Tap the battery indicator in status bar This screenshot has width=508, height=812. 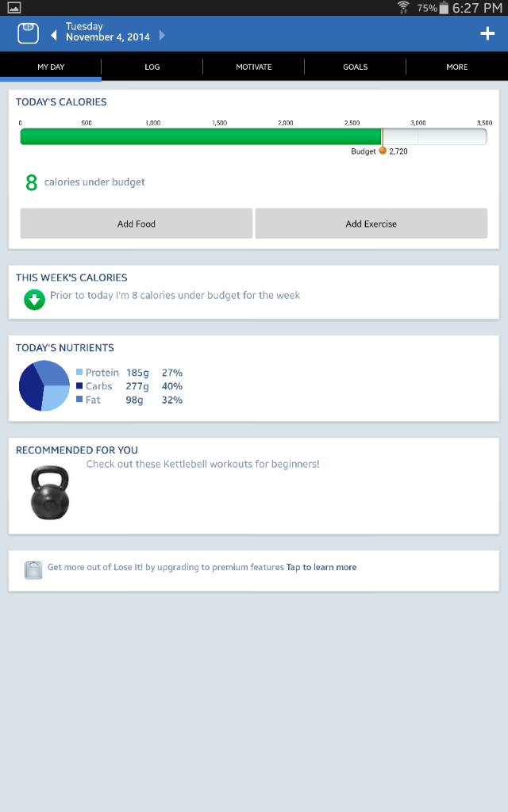pos(444,8)
